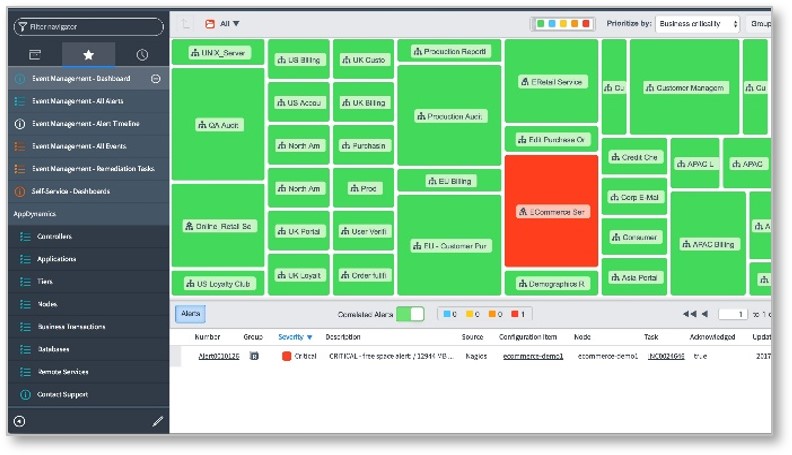
Task: Jump to the first page of alerts
Action: [689, 314]
